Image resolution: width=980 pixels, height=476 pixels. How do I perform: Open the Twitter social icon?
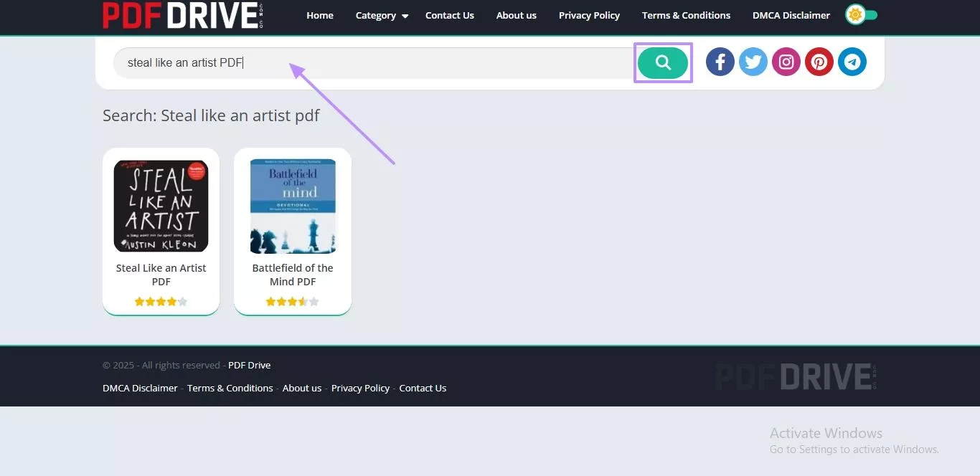point(753,62)
